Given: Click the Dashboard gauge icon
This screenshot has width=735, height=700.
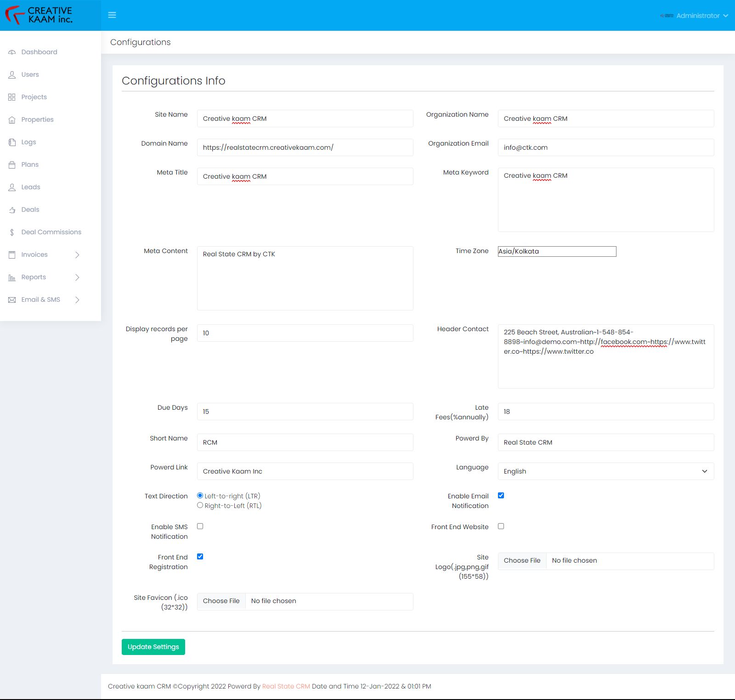Looking at the screenshot, I should pos(12,52).
